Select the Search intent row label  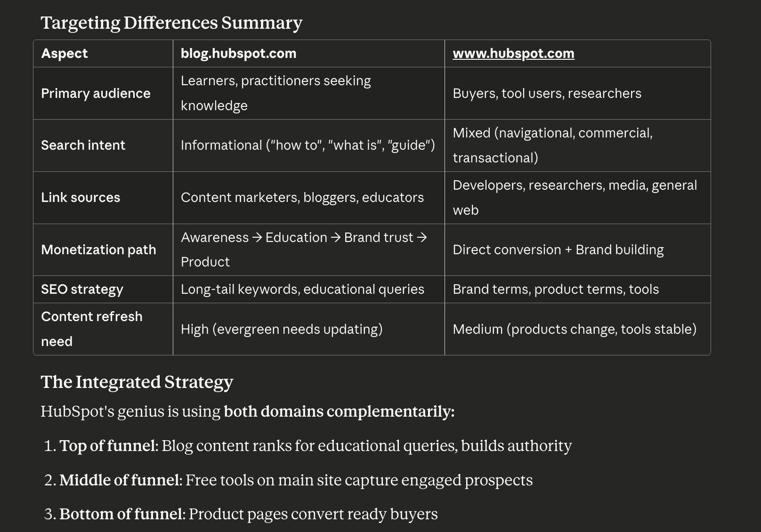click(x=83, y=145)
